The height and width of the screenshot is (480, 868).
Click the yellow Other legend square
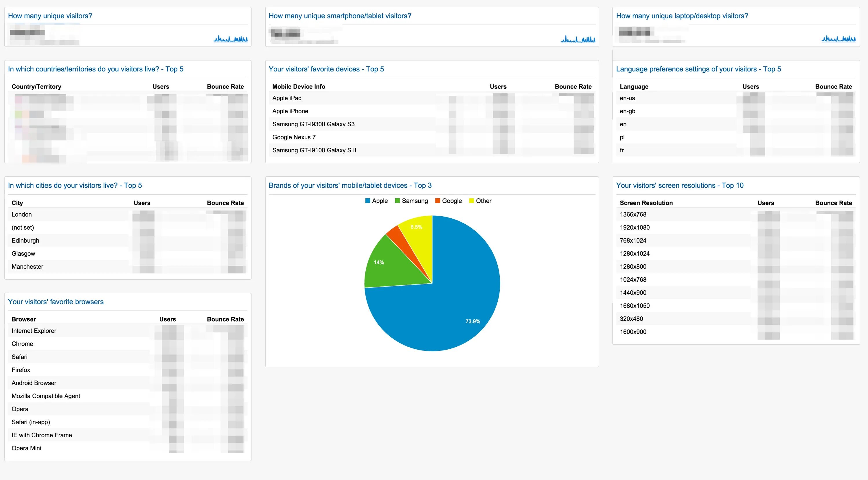click(x=471, y=201)
